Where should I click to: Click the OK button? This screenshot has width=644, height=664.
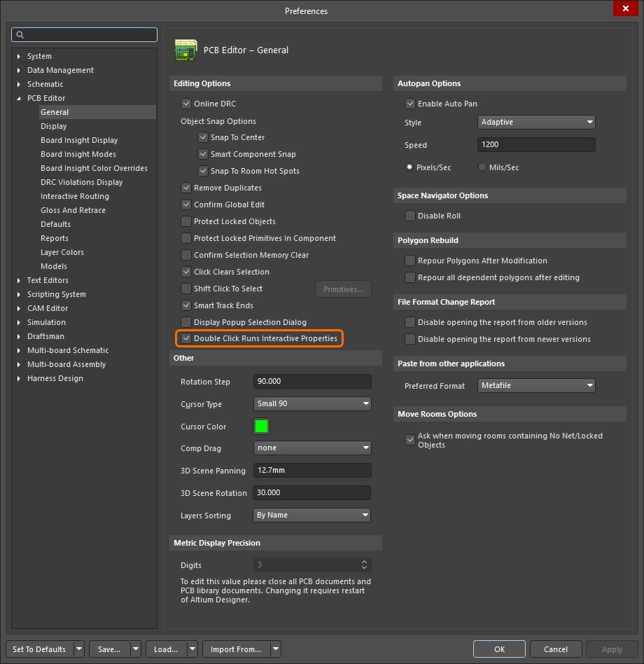click(x=499, y=649)
